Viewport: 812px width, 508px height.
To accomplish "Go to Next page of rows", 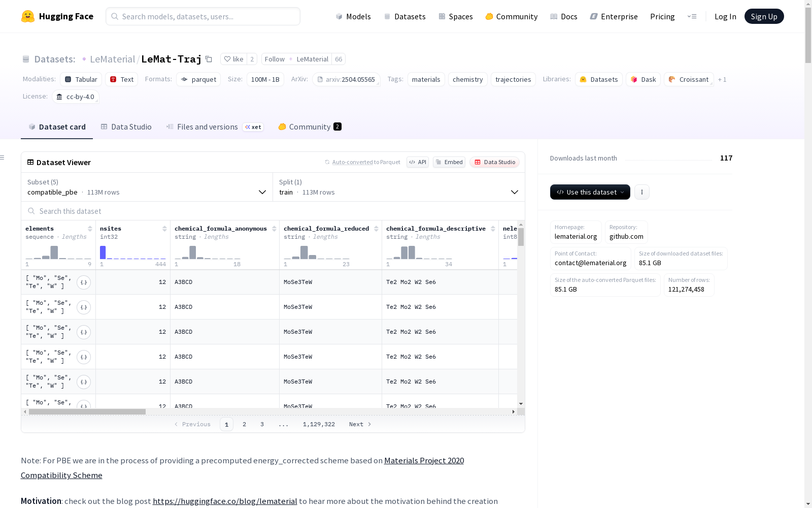I will coord(360,424).
